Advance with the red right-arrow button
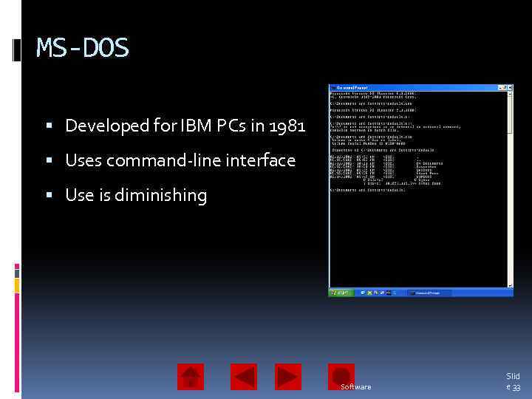 click(288, 377)
